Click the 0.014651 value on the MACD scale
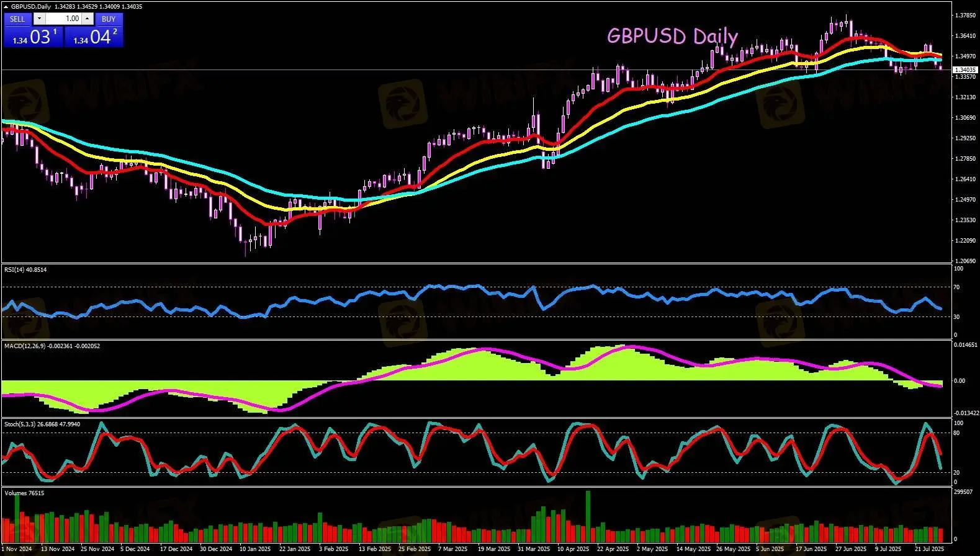Image resolution: width=980 pixels, height=556 pixels. (966, 344)
